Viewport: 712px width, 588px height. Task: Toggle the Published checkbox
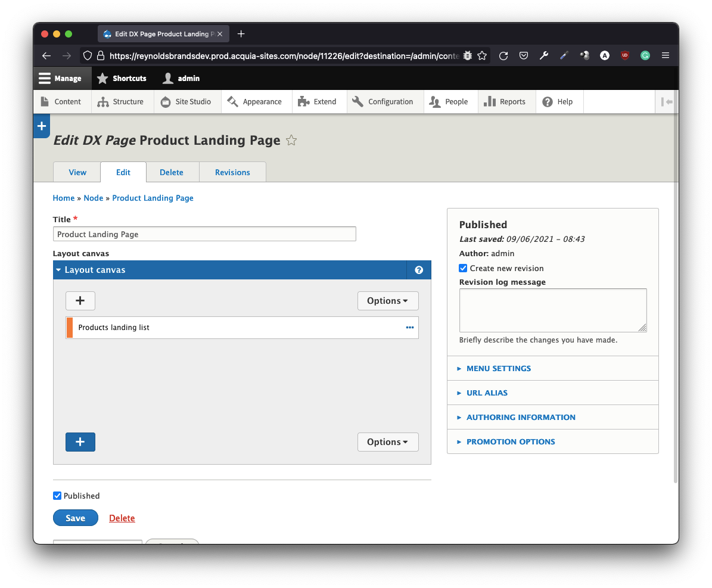tap(57, 496)
